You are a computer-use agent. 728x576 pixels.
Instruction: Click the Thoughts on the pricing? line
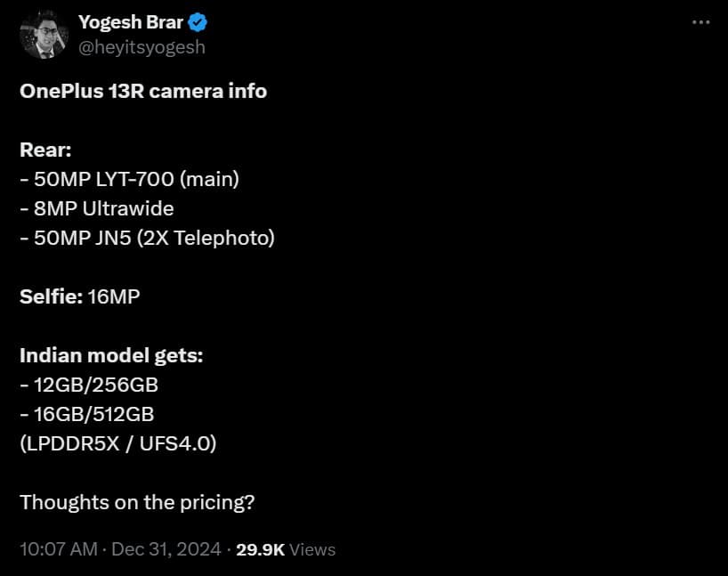[137, 502]
